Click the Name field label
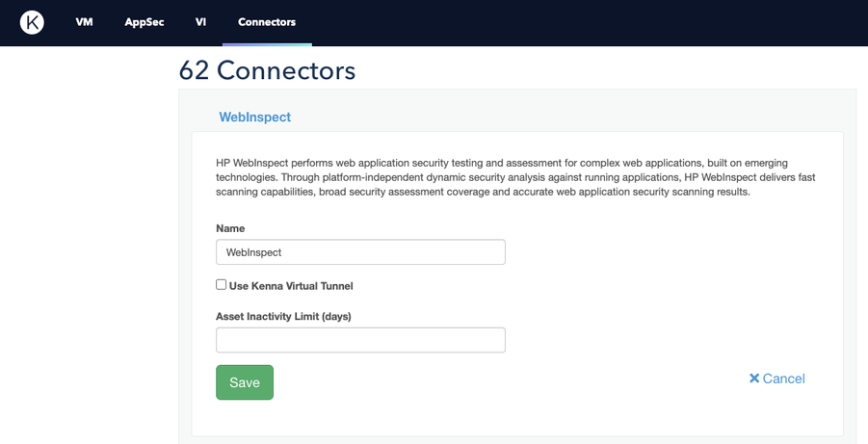The width and height of the screenshot is (868, 444). [x=230, y=228]
